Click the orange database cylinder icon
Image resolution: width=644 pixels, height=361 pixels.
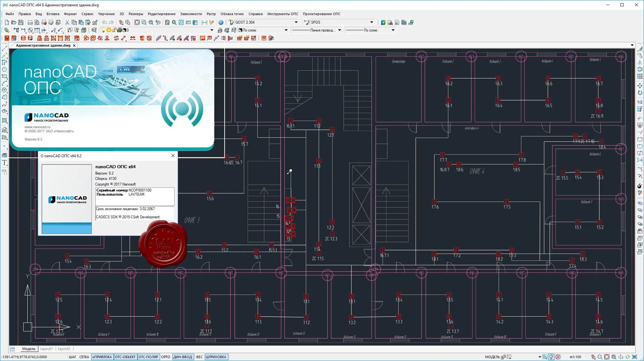[23, 38]
